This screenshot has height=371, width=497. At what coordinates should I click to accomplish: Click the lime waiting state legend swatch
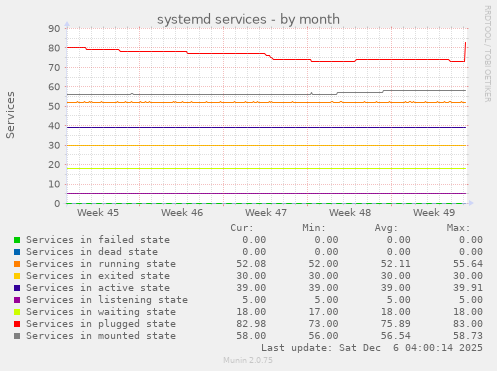click(x=17, y=312)
